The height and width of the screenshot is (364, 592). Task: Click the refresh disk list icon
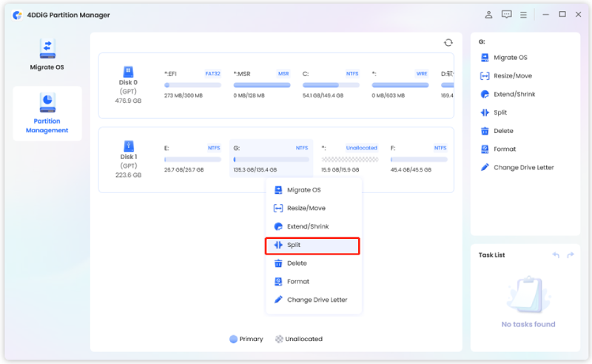pos(448,43)
